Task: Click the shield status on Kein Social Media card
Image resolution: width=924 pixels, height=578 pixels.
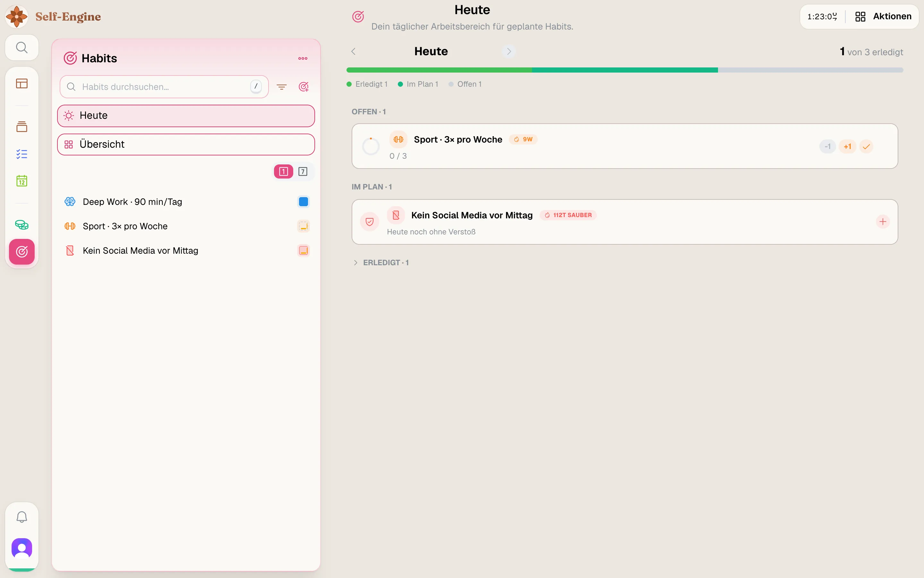Action: 369,222
